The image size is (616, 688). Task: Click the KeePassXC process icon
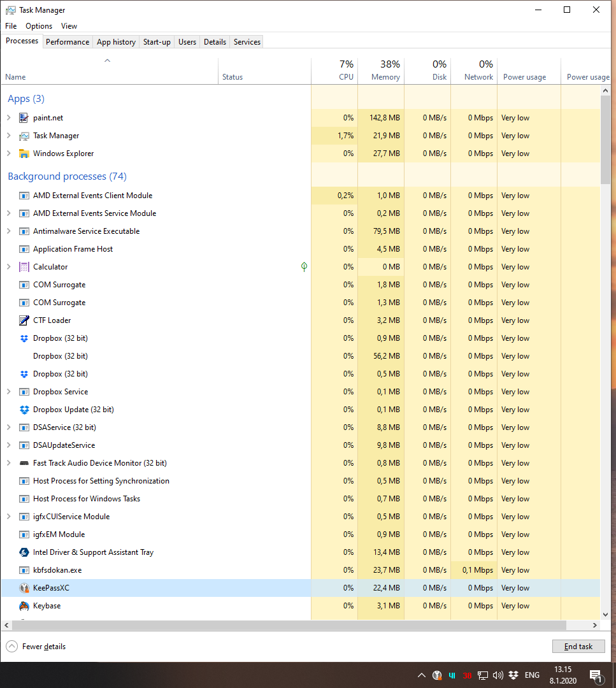[x=24, y=588]
